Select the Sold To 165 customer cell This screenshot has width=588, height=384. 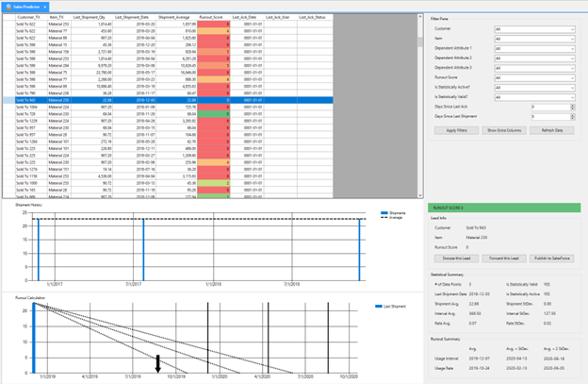click(x=31, y=190)
